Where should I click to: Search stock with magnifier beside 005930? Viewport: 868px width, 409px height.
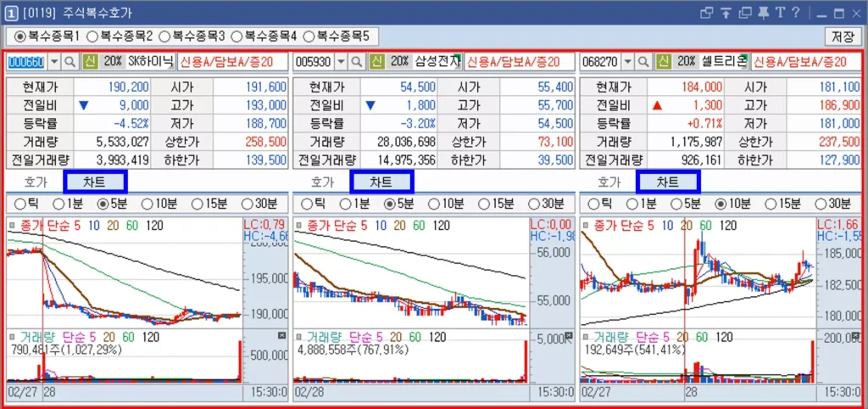click(x=357, y=61)
